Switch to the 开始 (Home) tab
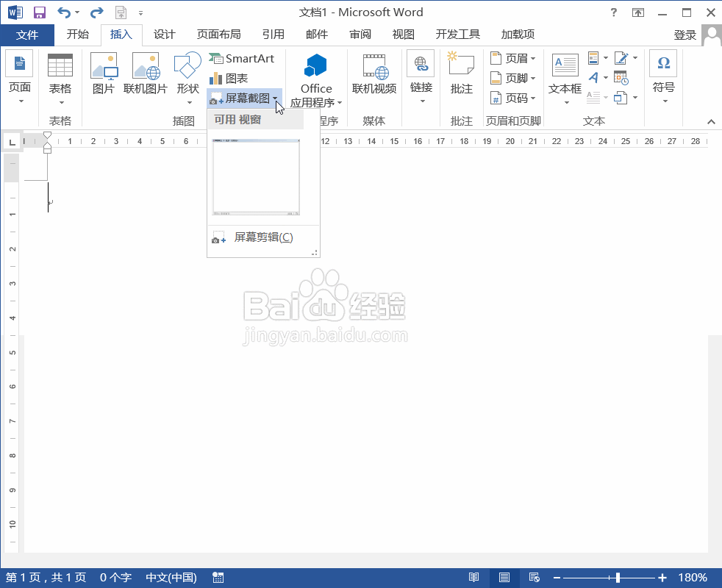722x588 pixels. (x=77, y=35)
